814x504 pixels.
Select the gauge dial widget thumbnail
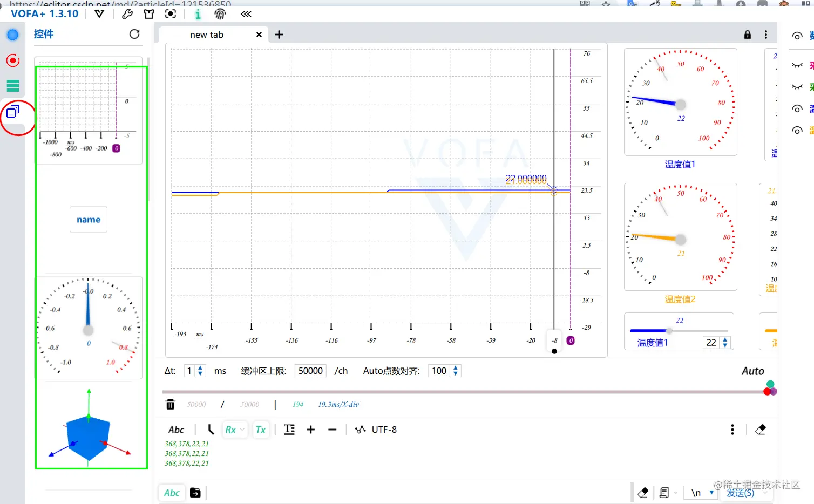pos(89,328)
